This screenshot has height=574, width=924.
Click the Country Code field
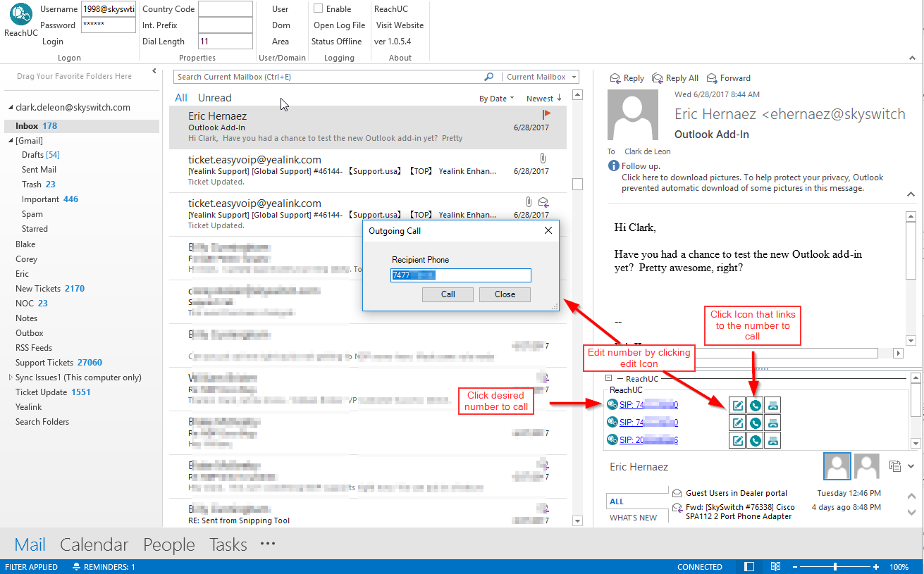click(226, 9)
